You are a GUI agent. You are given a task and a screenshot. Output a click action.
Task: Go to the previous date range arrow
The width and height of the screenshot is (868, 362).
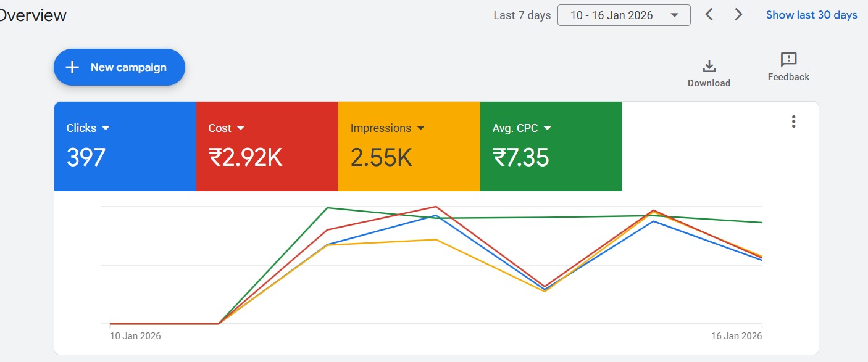[709, 15]
